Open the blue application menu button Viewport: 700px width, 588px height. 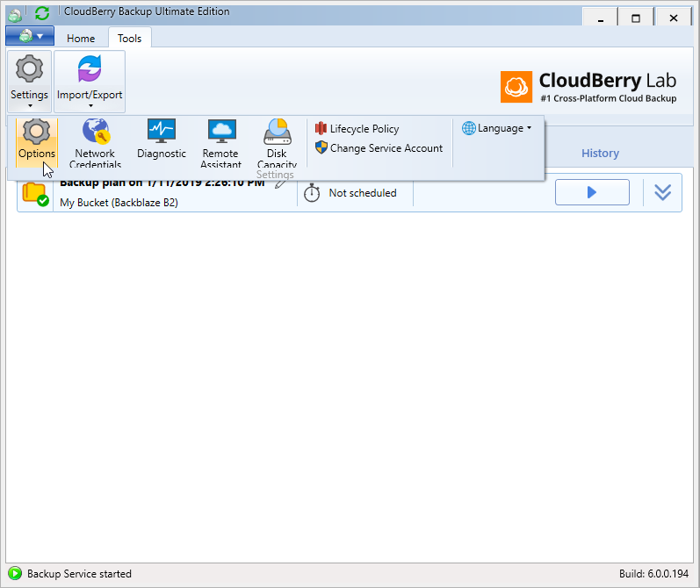click(30, 36)
